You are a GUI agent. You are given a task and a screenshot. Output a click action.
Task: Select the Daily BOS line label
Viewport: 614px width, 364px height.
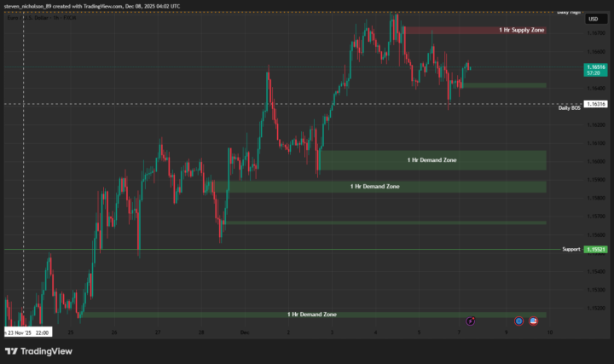(570, 108)
